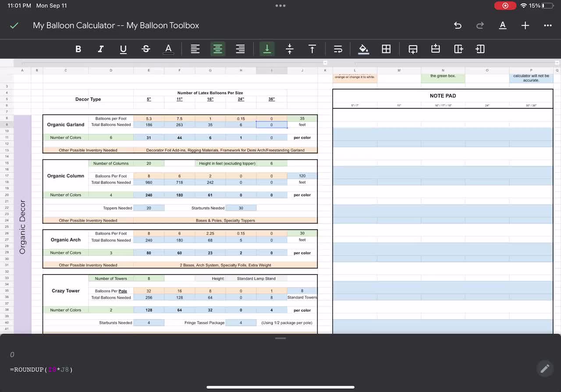Tap the checkmark to finish editing
Screen dimensions: 561x392
point(14,25)
